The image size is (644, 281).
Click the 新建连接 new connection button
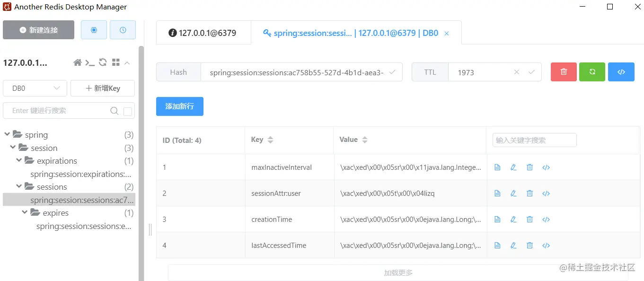(38, 30)
